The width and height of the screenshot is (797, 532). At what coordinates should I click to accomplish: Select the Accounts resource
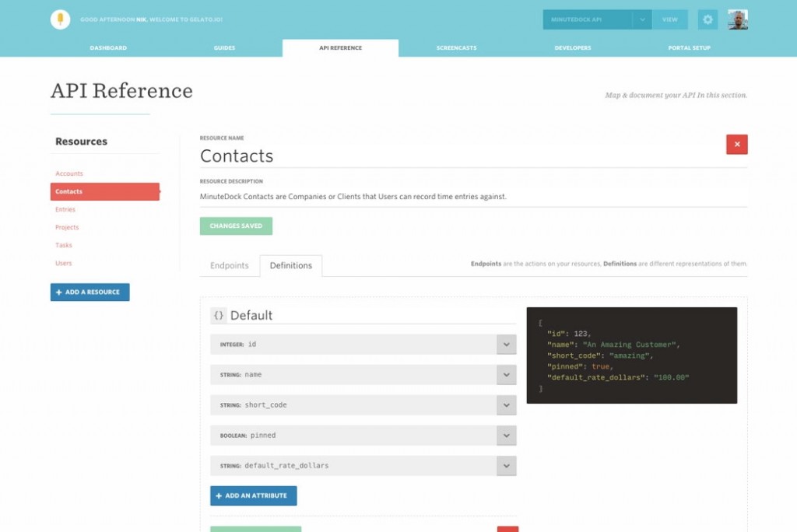click(69, 173)
